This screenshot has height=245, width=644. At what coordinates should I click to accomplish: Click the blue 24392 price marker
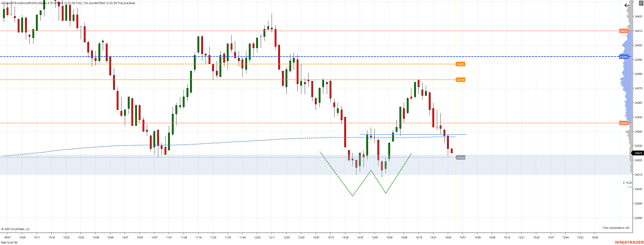click(x=624, y=57)
